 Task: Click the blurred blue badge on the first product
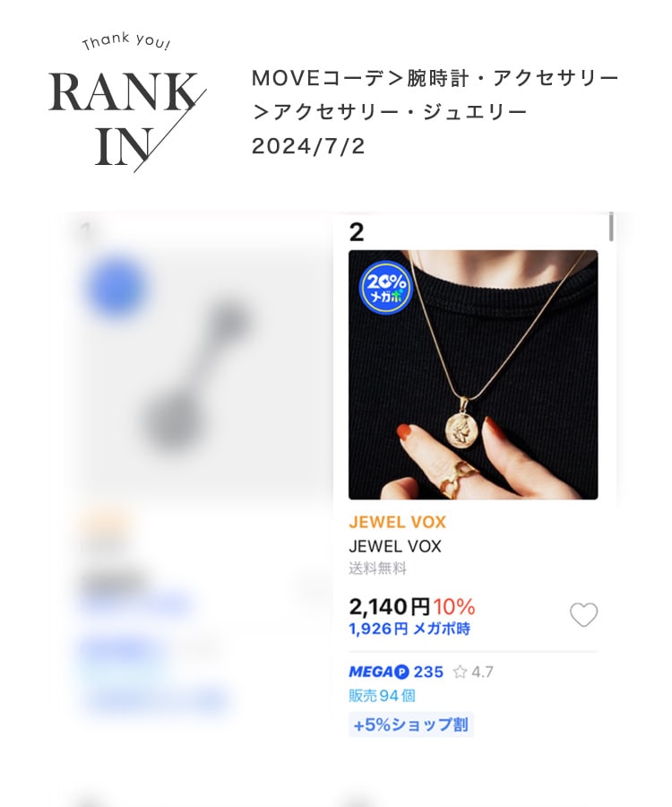tap(117, 287)
